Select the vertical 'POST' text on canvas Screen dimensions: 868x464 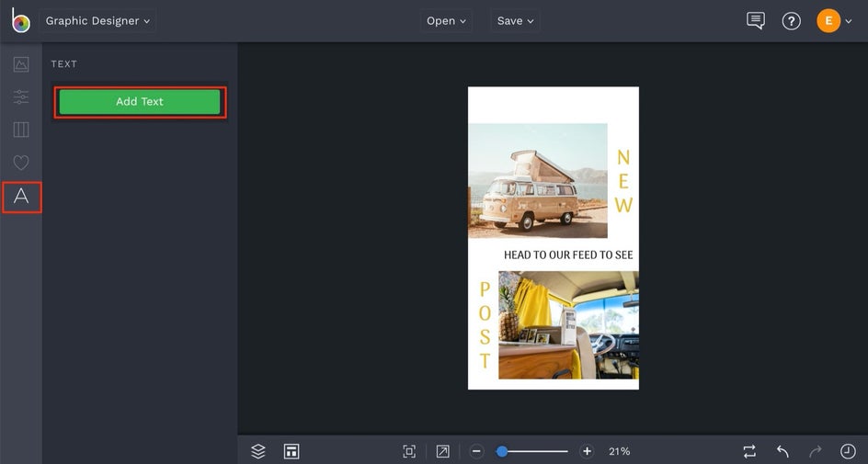point(485,325)
